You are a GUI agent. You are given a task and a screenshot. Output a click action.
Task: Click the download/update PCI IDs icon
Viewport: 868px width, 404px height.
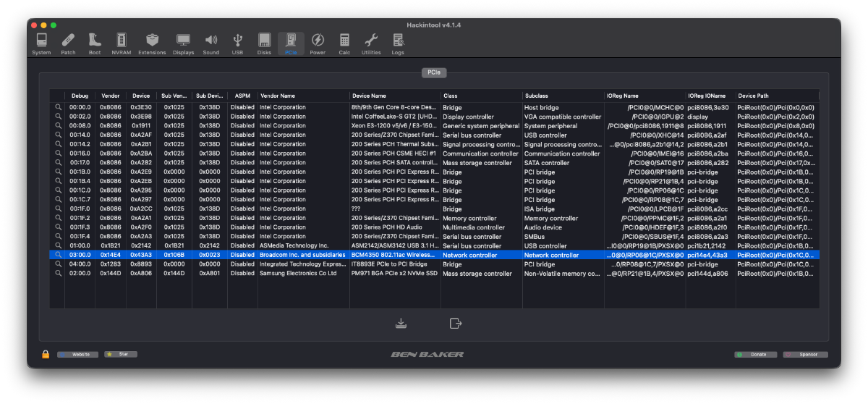(x=401, y=323)
